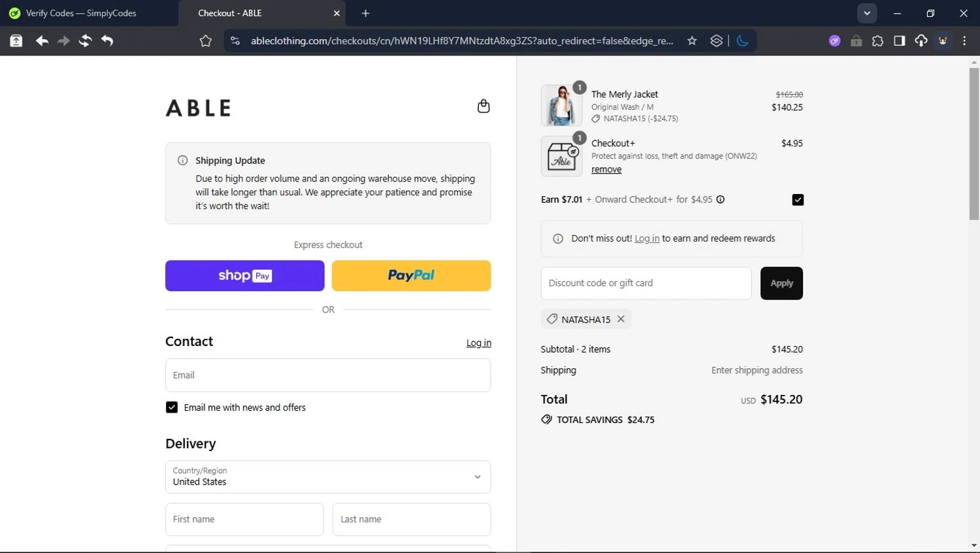Viewport: 980px width, 553px height.
Task: Click the tag icon beside TOTAL SAVINGS
Action: [546, 420]
